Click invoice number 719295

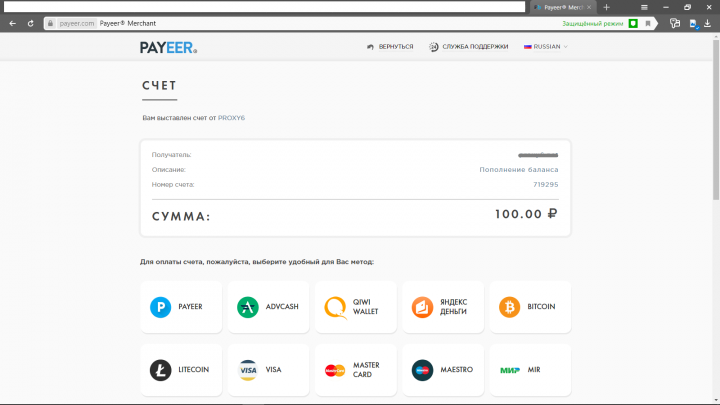tap(546, 185)
